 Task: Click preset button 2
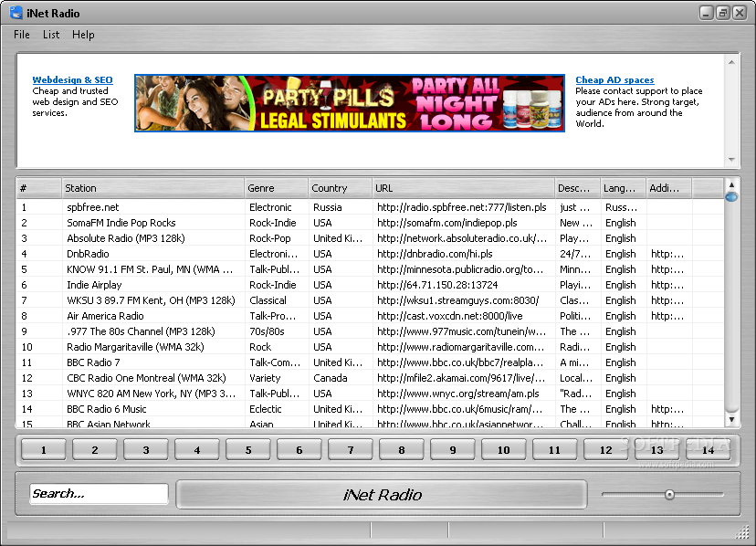(95, 450)
